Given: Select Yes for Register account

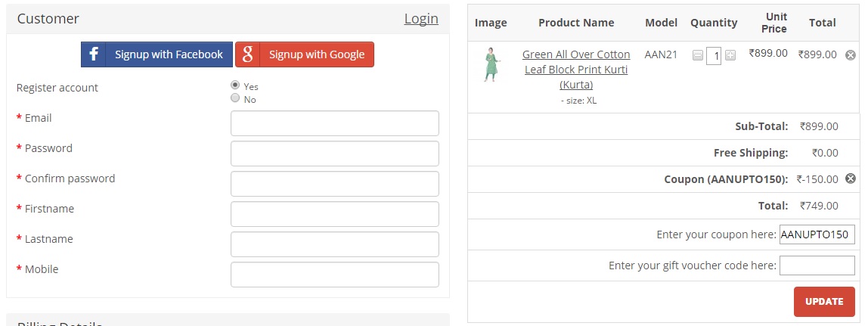Looking at the screenshot, I should [x=235, y=85].
